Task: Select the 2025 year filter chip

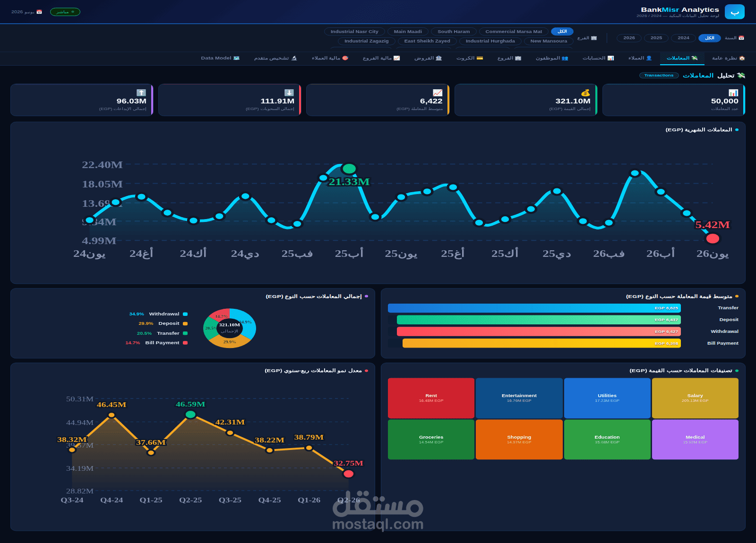Action: 656,38
